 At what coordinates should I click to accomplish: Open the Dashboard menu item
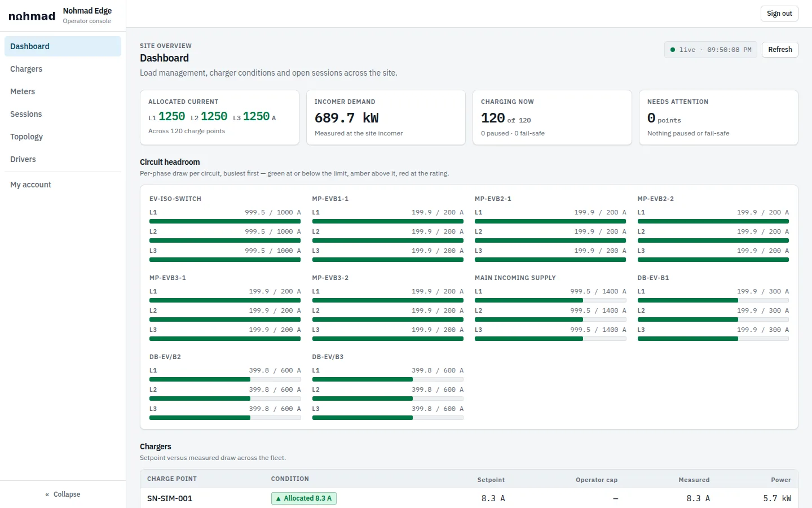63,46
